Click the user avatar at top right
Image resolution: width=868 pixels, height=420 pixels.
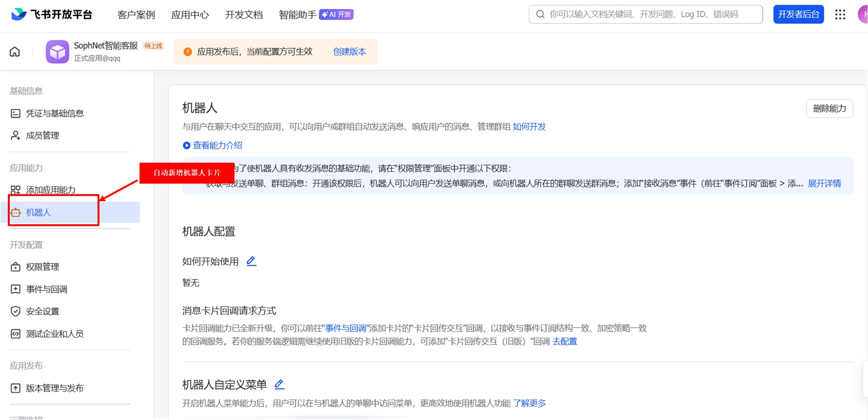tap(863, 14)
